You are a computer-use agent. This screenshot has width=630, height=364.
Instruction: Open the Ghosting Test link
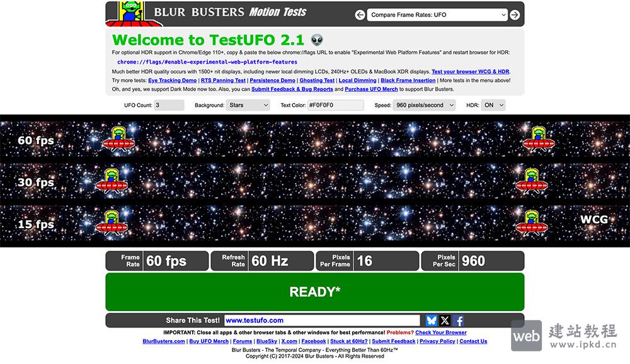[317, 81]
